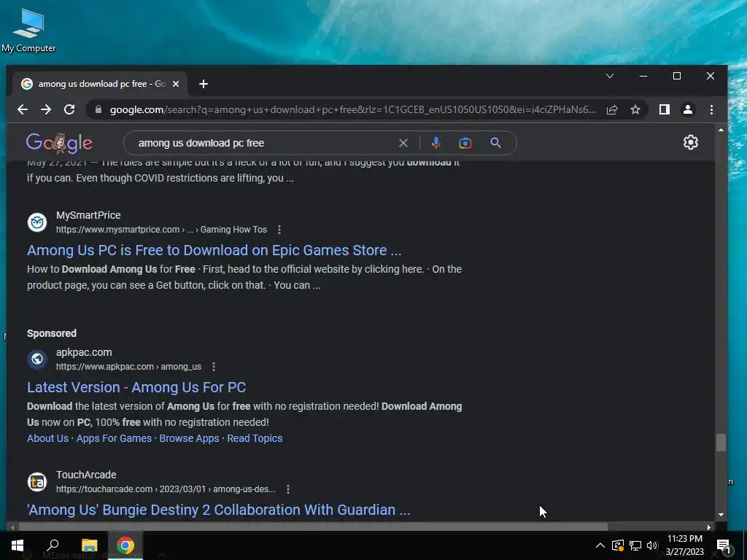Click the magnifier search button
747x560 pixels.
click(x=495, y=143)
